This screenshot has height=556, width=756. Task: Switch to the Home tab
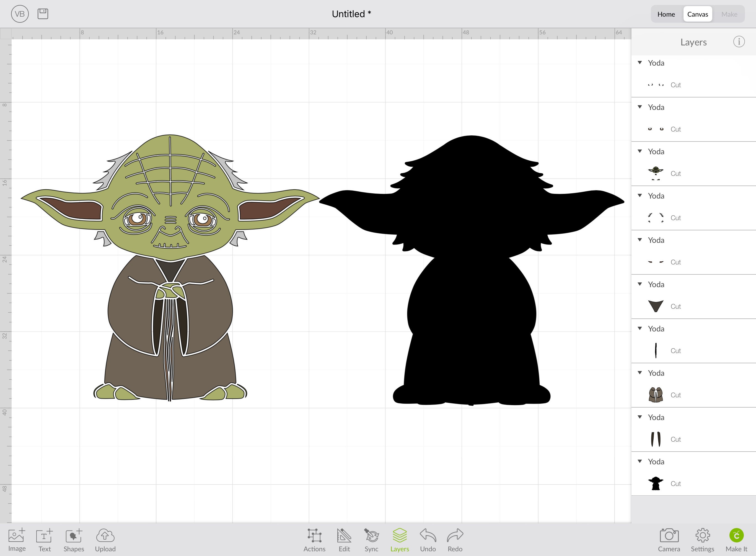666,14
